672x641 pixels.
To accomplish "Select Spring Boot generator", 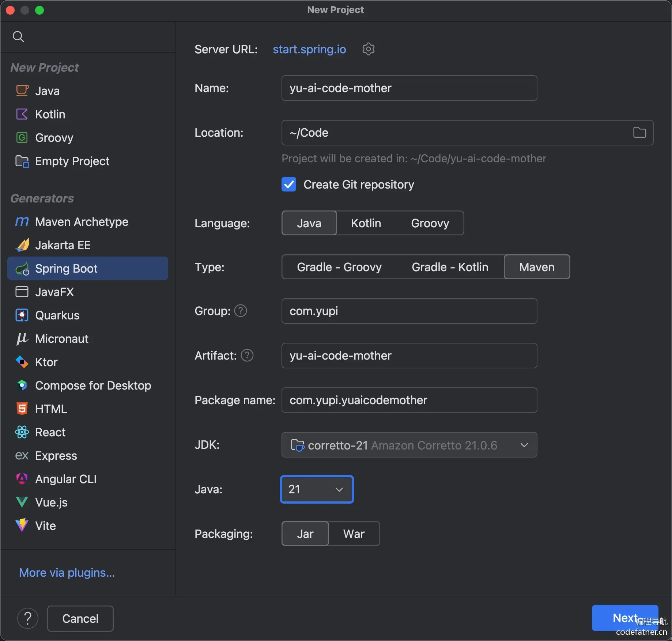I will click(x=88, y=269).
